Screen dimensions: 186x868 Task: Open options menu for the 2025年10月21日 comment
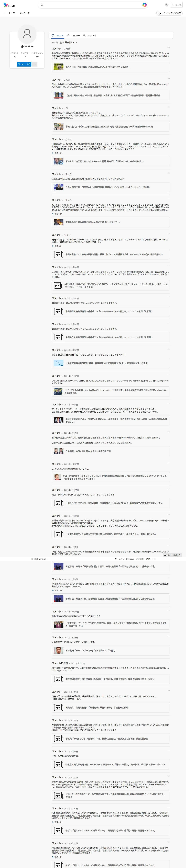tap(168, 610)
